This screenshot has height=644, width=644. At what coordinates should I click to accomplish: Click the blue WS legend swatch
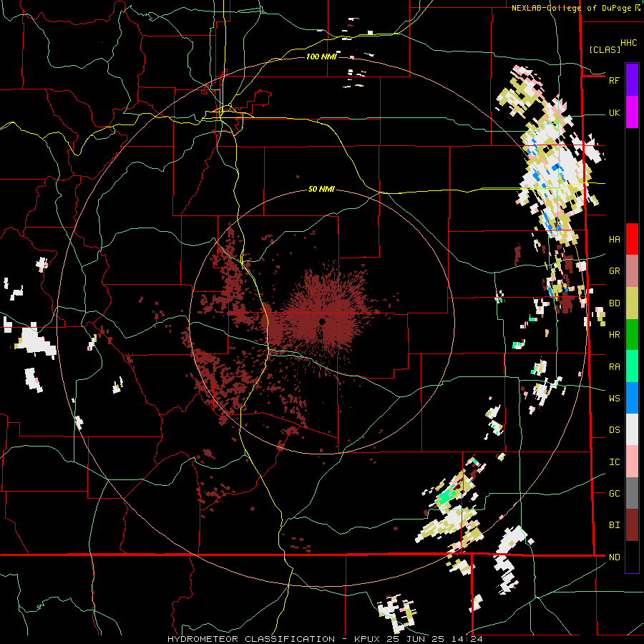coord(632,398)
